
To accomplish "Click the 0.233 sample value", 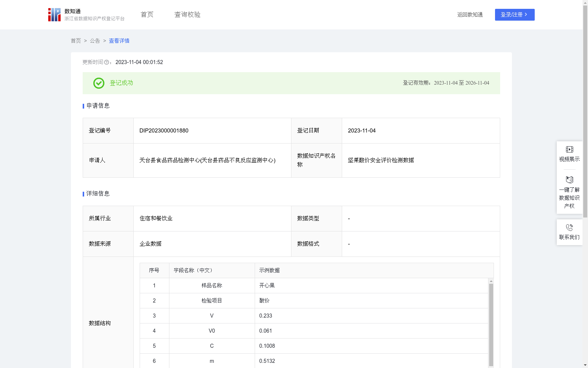I will point(266,316).
